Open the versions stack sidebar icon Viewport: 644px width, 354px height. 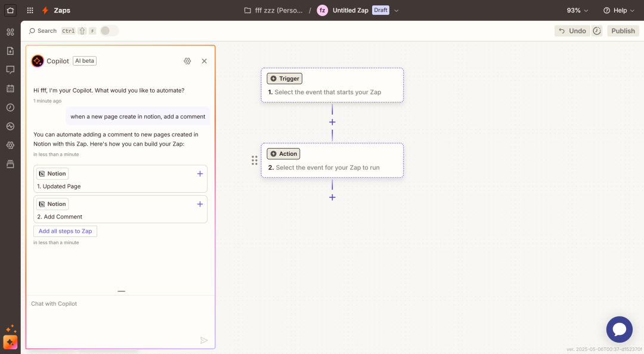tap(10, 164)
